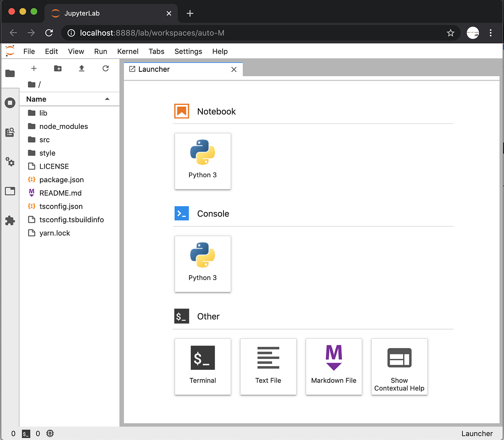
Task: Show the list of open tabs
Action: point(10,191)
